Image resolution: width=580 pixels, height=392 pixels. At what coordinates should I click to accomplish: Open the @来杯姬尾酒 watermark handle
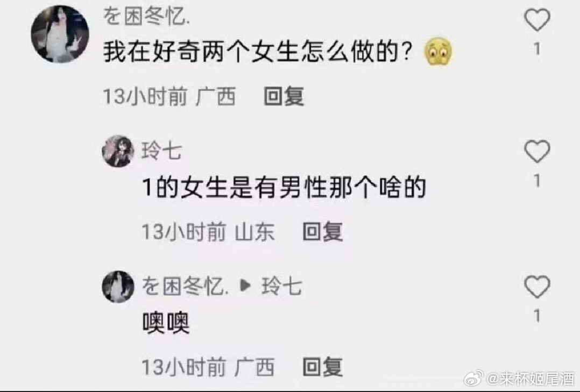point(530,379)
